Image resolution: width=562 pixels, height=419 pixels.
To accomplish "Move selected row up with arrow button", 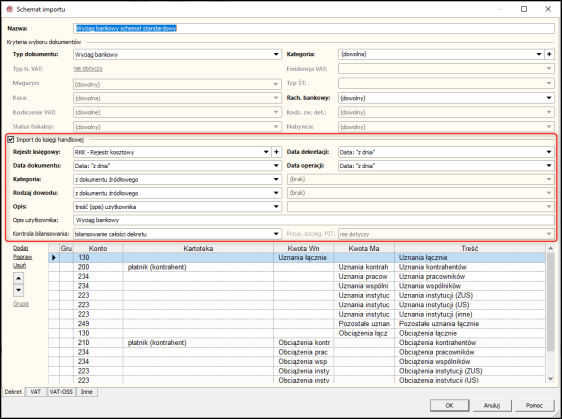I will click(x=19, y=278).
